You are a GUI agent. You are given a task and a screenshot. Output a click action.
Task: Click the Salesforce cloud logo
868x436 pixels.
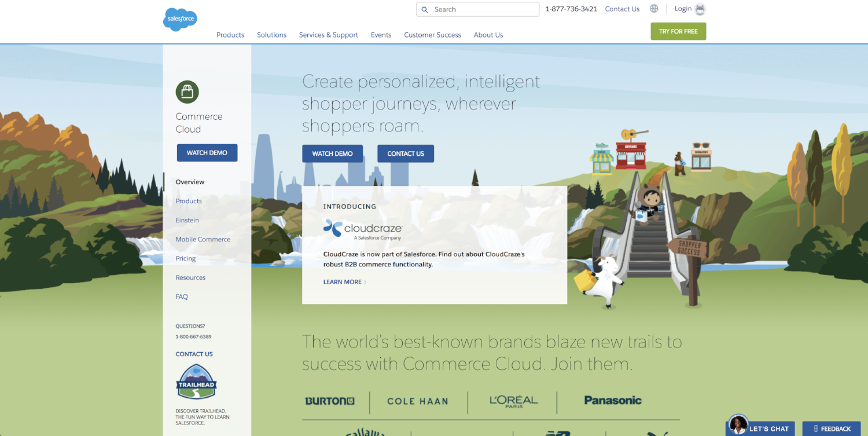tap(180, 20)
